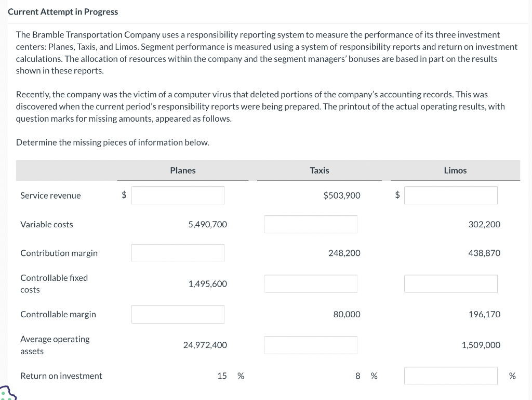The image size is (532, 400).
Task: Click the Return on investment row label
Action: [x=61, y=376]
